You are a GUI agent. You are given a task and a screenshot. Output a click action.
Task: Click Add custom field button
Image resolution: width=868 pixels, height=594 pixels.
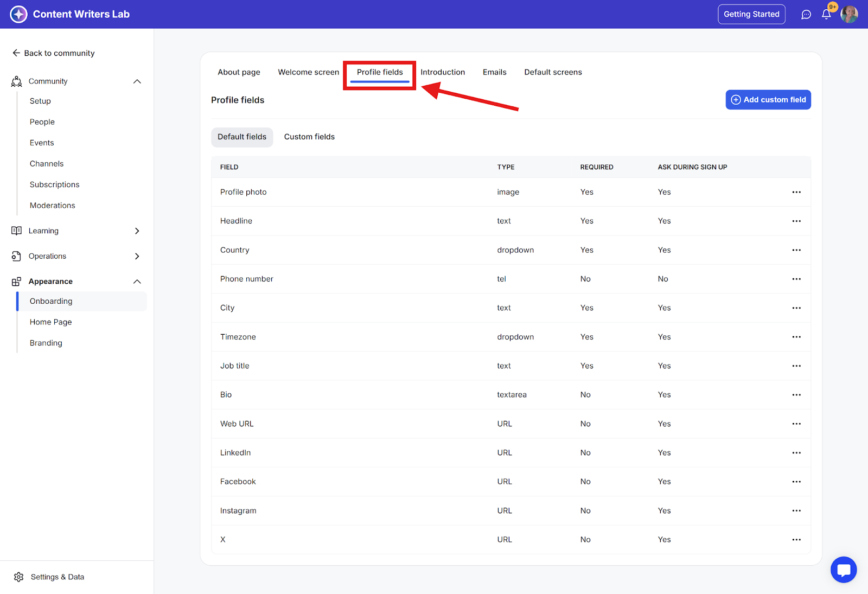point(768,100)
